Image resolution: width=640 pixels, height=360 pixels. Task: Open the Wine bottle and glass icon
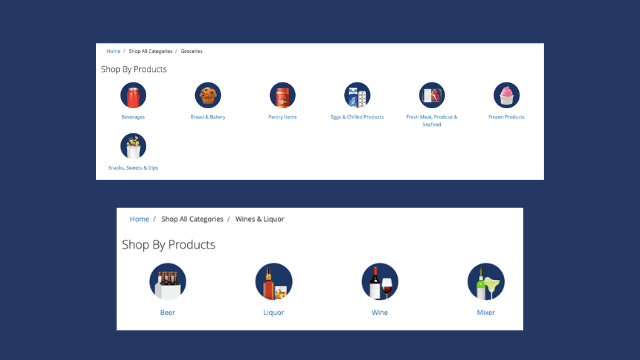tap(380, 282)
